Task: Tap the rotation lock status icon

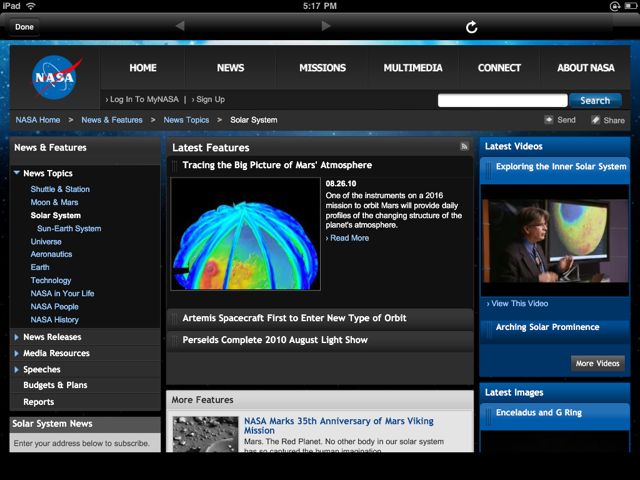Action: tap(615, 6)
